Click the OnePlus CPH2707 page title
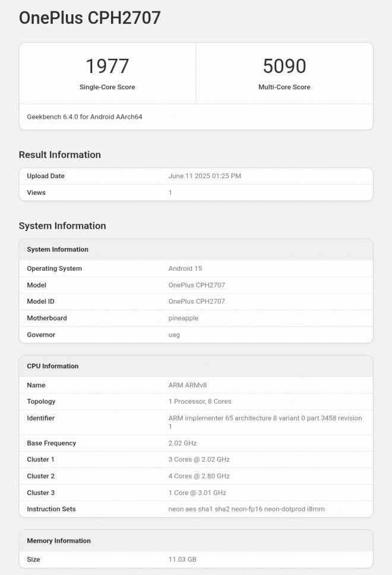The image size is (392, 575). [x=90, y=18]
